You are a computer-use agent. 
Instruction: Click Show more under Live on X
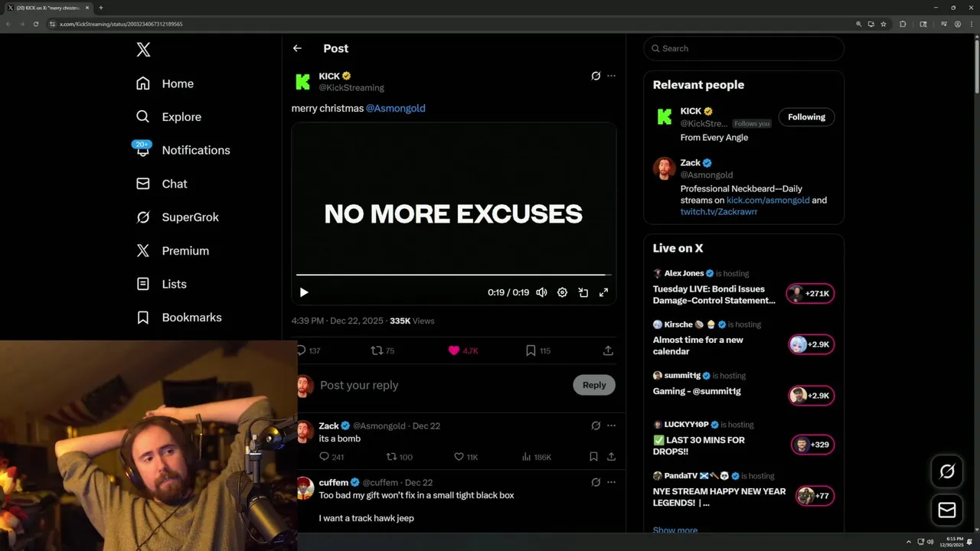(675, 530)
